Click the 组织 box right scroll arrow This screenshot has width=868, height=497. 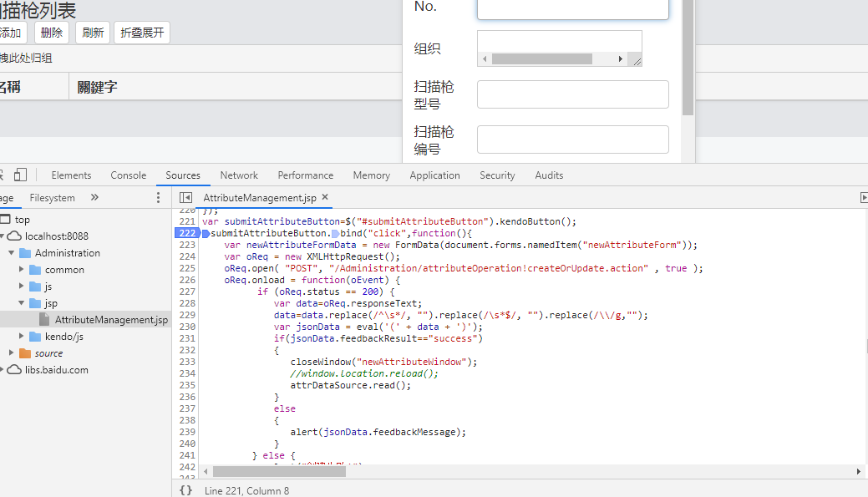coord(621,58)
